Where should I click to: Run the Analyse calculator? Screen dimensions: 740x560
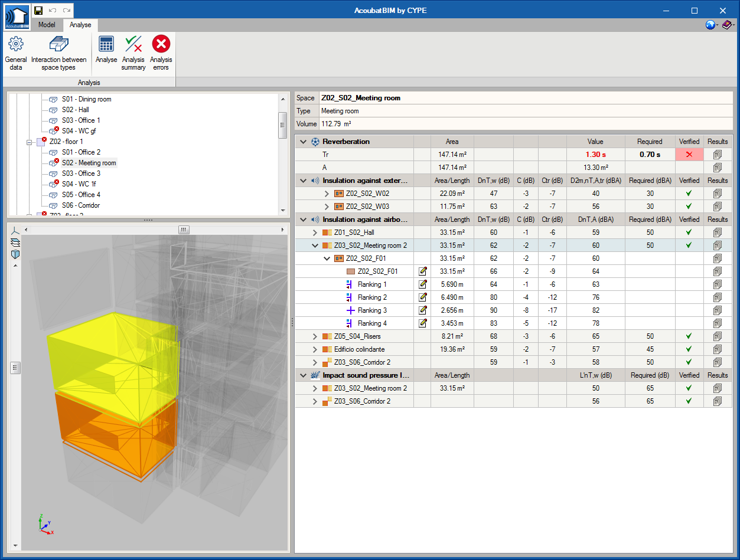click(106, 50)
